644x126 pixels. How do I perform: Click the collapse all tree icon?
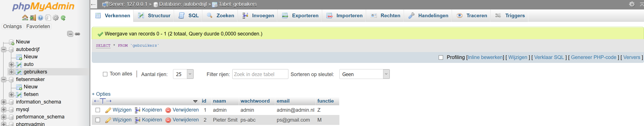(x=70, y=34)
